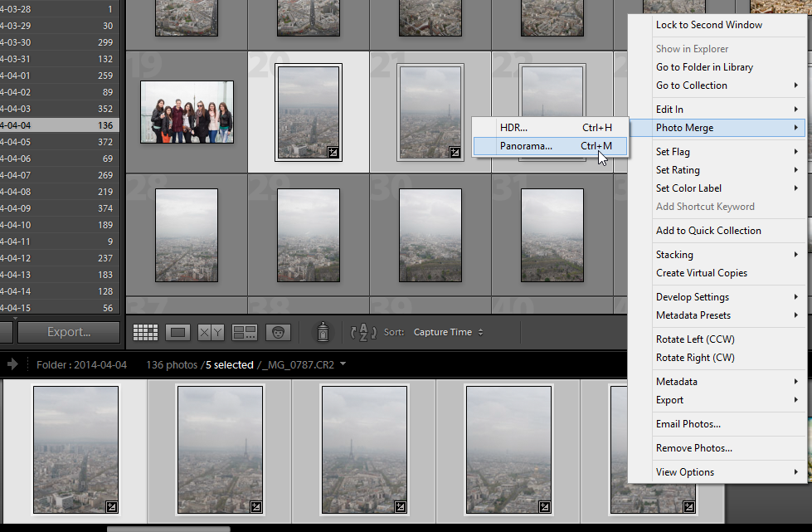Choose Email Photos... in context menu
The image size is (812, 532).
pyautogui.click(x=717, y=424)
